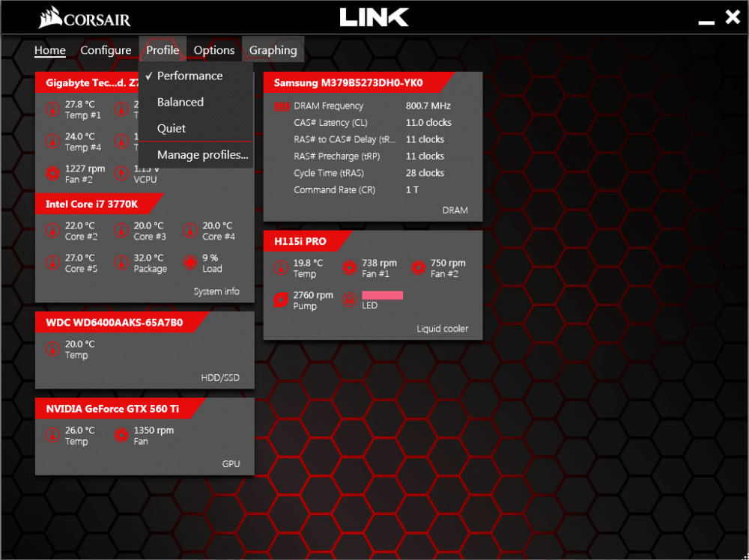This screenshot has height=560, width=749.
Task: Click the CPU Load 9% icon
Action: tap(190, 263)
